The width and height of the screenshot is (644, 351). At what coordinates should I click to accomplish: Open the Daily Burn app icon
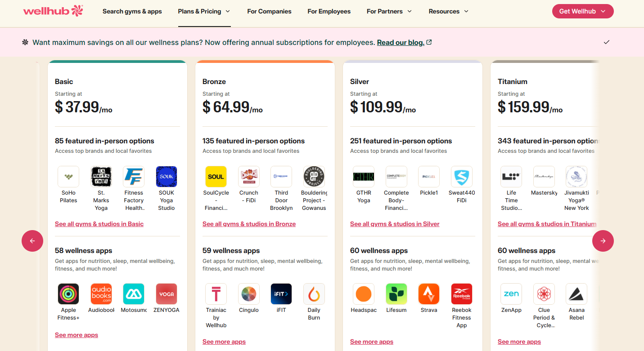pos(314,294)
